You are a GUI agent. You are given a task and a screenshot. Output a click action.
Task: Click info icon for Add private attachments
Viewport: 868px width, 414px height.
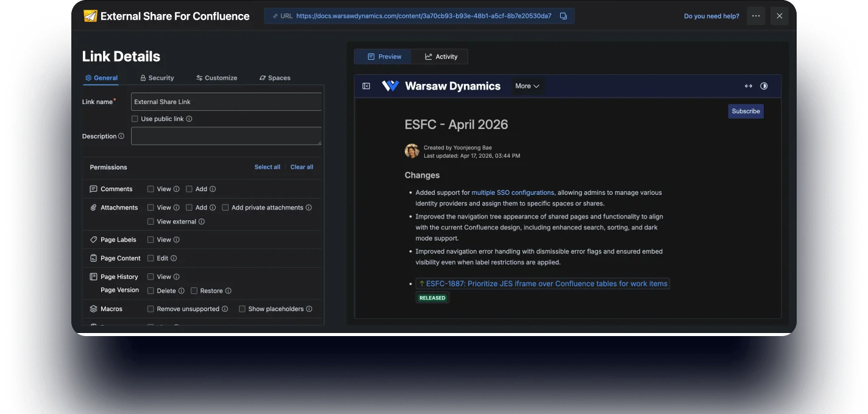(x=308, y=208)
